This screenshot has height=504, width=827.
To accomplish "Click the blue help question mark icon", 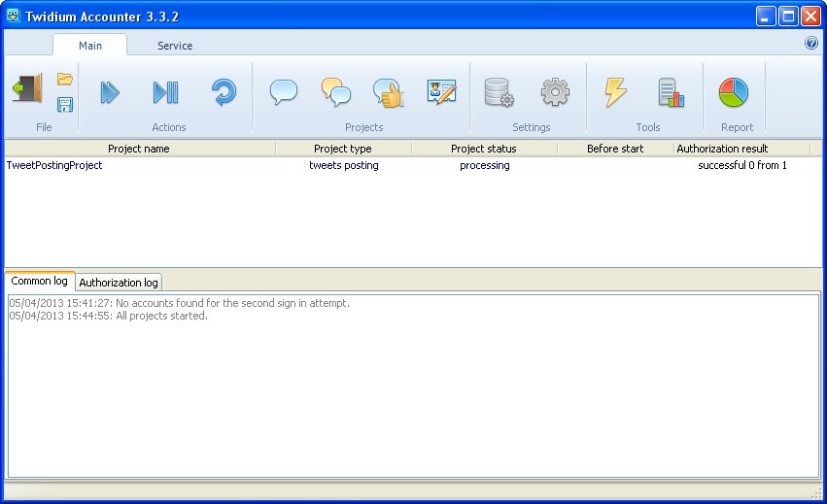I will 811,44.
